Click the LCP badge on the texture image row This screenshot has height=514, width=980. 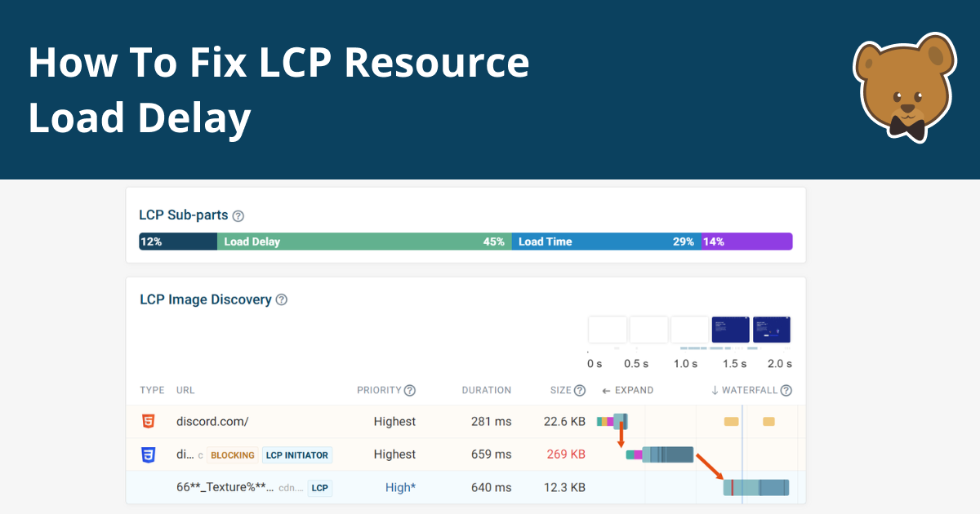click(318, 487)
